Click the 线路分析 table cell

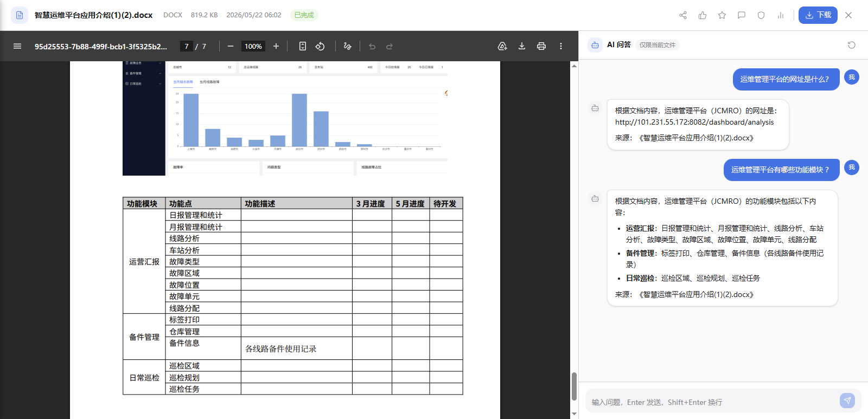pos(203,238)
